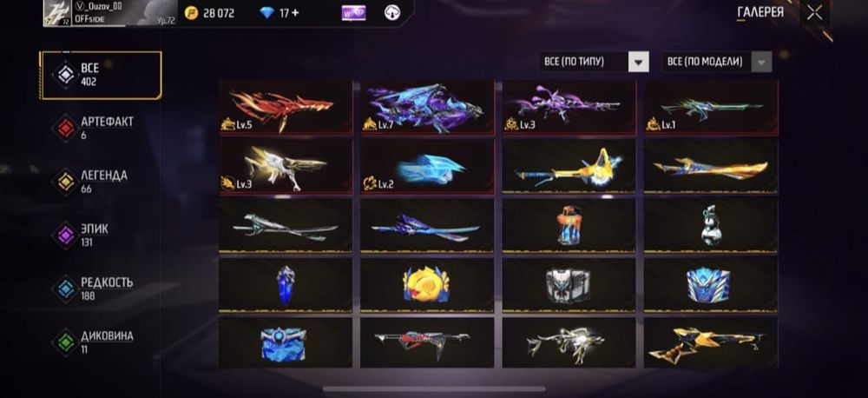This screenshot has width=868, height=398.
Task: Open the player avatar profile picture
Action: coord(57,13)
